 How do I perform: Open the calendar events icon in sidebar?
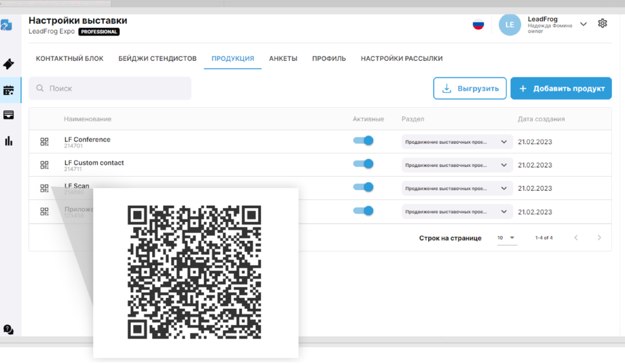pos(8,90)
